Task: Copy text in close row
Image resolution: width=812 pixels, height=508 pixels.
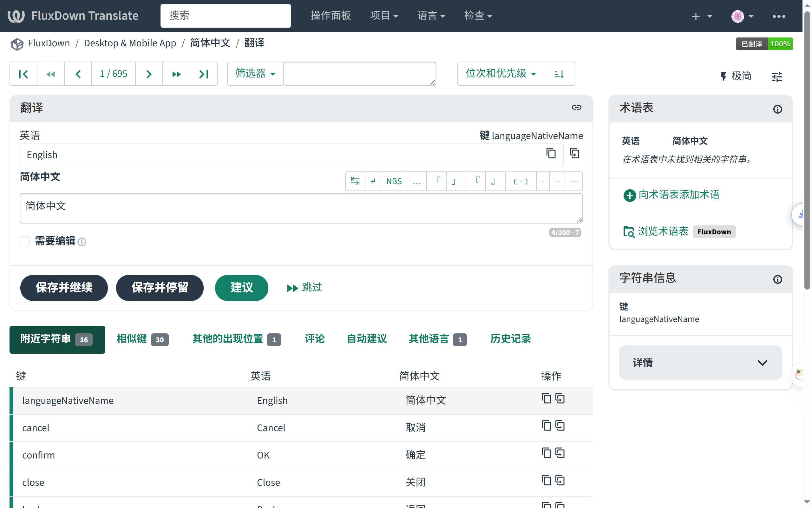Action: point(546,480)
